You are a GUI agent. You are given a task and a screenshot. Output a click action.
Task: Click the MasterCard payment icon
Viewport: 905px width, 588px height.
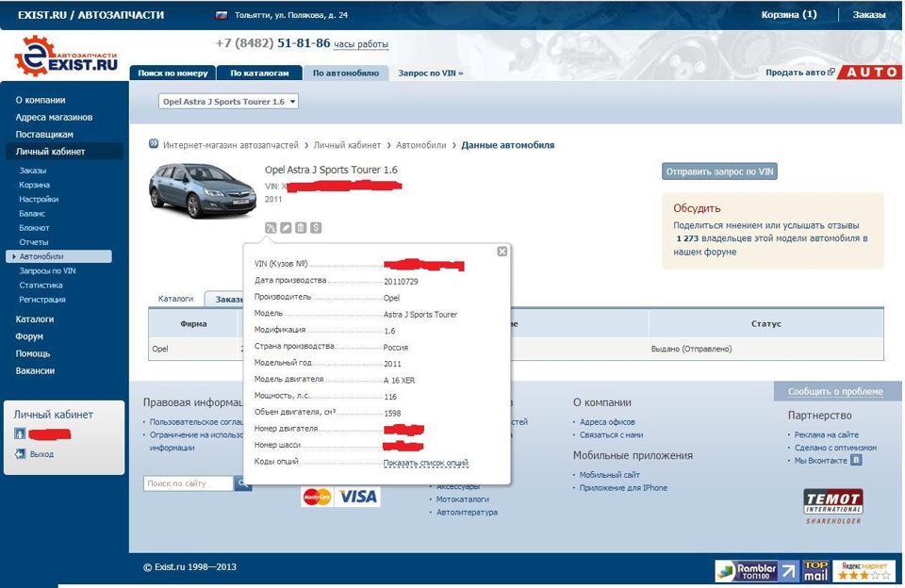point(317,495)
